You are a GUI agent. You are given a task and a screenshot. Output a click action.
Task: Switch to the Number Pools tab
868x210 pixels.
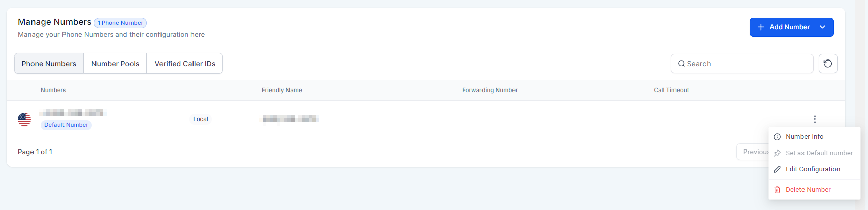click(x=115, y=64)
